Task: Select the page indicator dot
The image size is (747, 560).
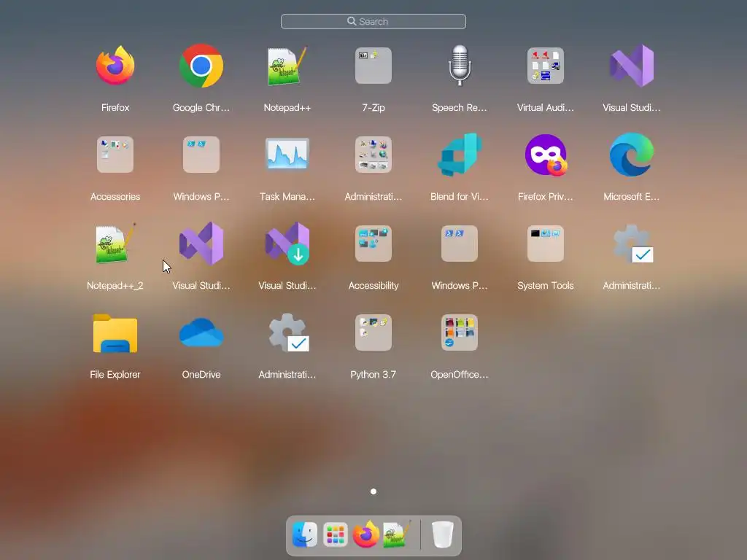Action: pyautogui.click(x=373, y=491)
